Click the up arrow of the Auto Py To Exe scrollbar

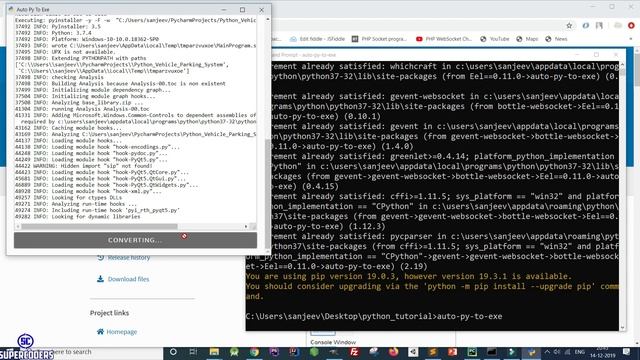point(268,19)
